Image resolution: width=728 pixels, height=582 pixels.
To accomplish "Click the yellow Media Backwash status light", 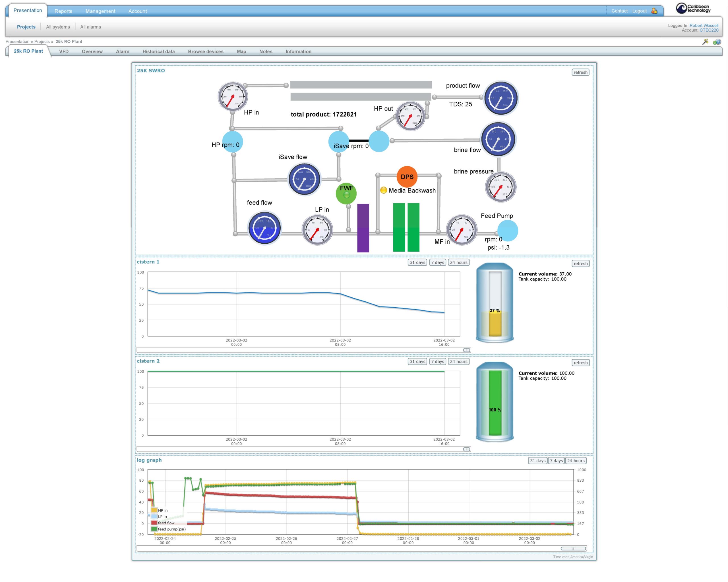I will click(x=384, y=190).
